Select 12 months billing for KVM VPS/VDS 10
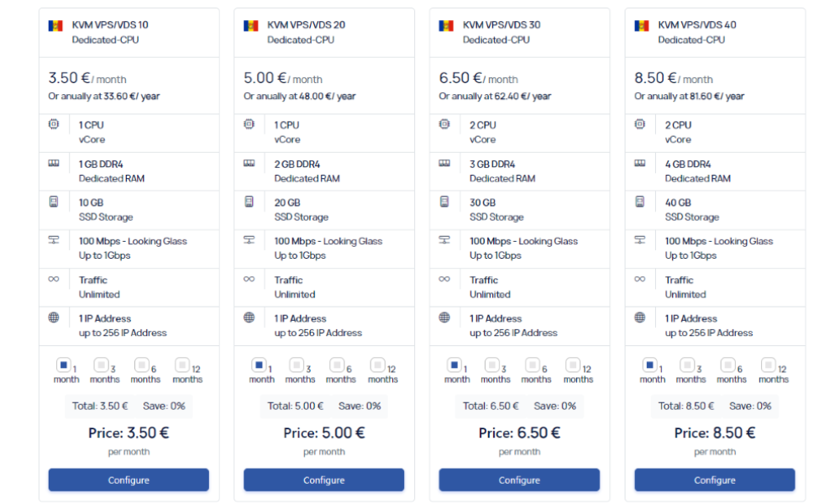This screenshot has width=840, height=504. [181, 365]
